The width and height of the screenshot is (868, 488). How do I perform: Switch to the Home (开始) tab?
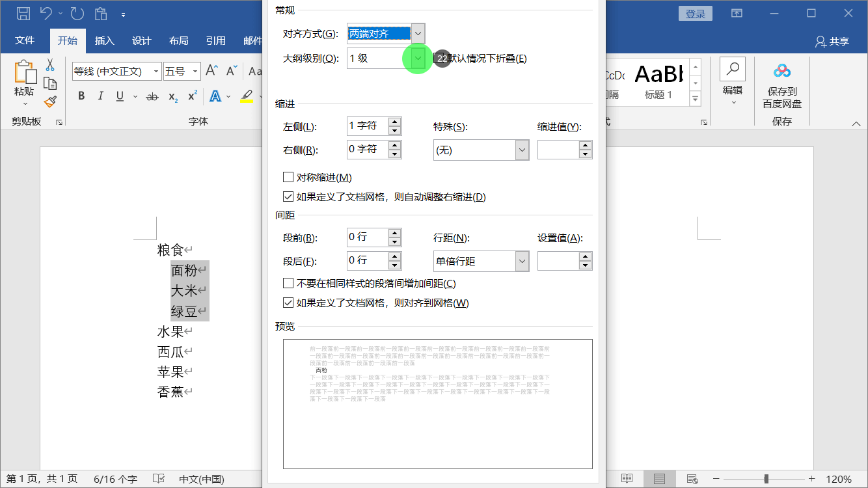[x=67, y=40]
